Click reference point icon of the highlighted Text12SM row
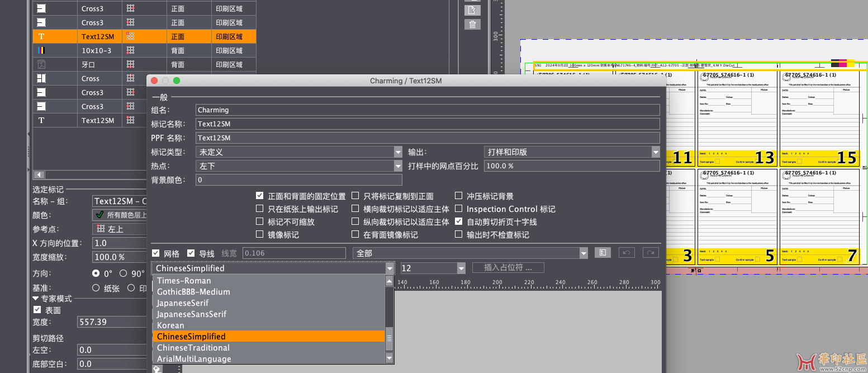 [130, 36]
